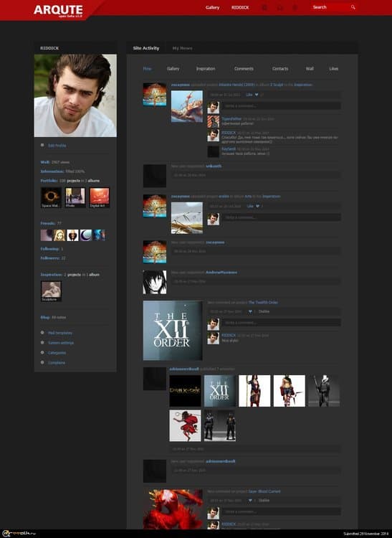Click the bullet icon beside Categories

pos(42,352)
